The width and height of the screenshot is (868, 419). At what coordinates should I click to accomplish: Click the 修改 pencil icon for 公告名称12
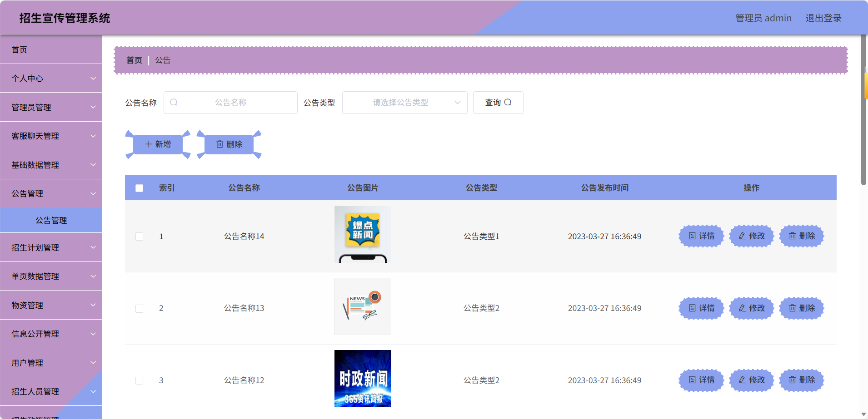(x=742, y=380)
